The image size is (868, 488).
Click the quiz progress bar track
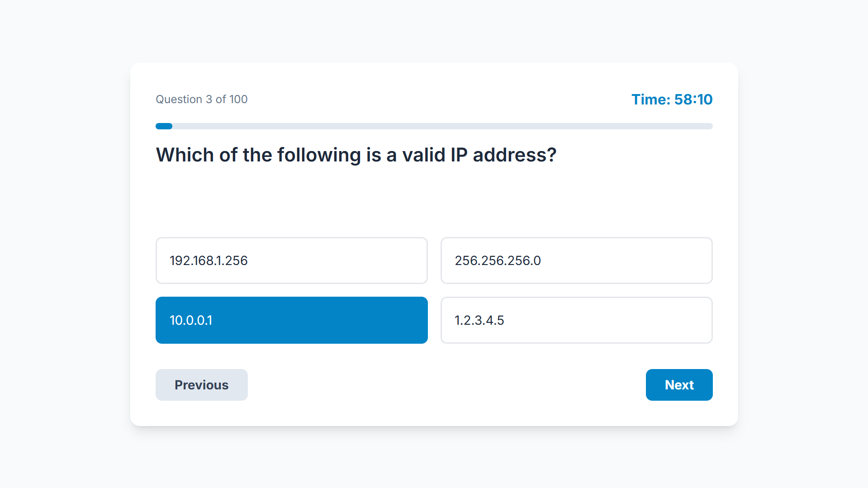434,126
